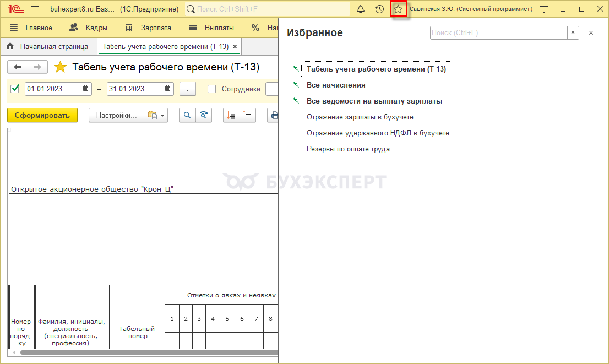Viewport: 609px width, 364px height.
Task: Uncheck the period checkbox before 01.01.2023
Action: click(15, 89)
